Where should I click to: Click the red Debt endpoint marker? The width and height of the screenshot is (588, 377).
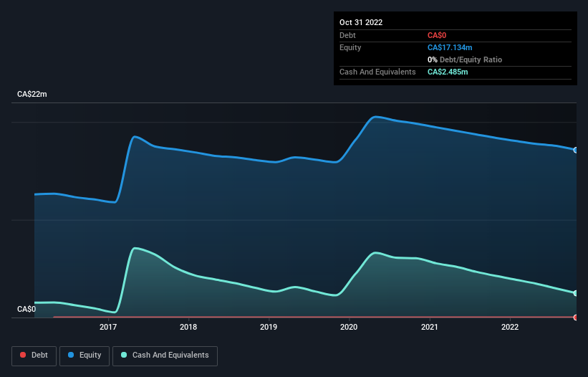point(576,318)
